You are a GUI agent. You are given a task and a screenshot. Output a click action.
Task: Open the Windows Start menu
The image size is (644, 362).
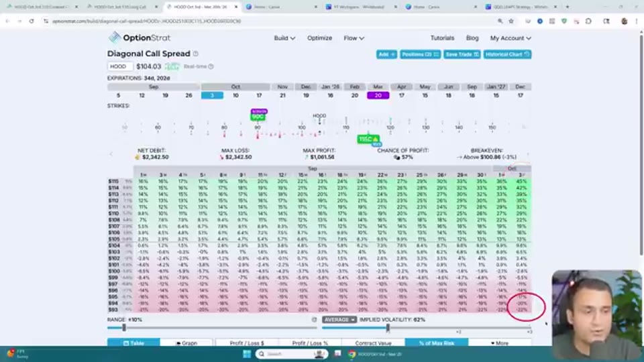(247, 354)
